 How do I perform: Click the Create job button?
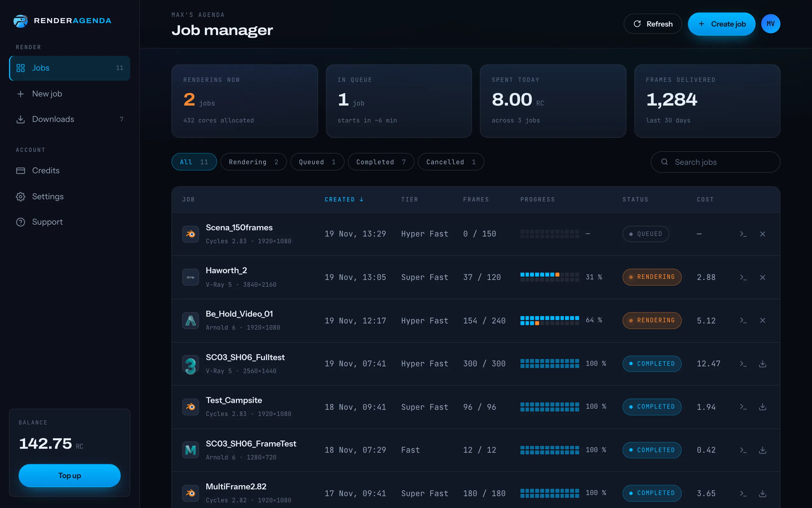click(x=721, y=24)
